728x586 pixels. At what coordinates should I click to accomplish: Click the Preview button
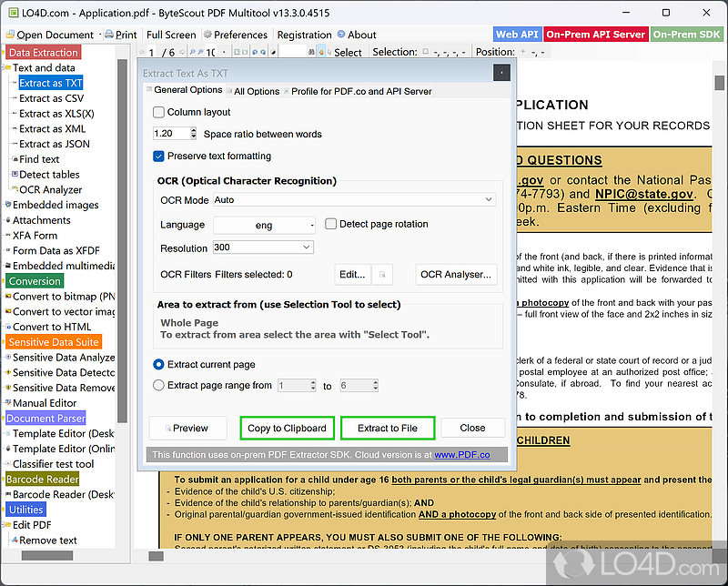pyautogui.click(x=187, y=428)
